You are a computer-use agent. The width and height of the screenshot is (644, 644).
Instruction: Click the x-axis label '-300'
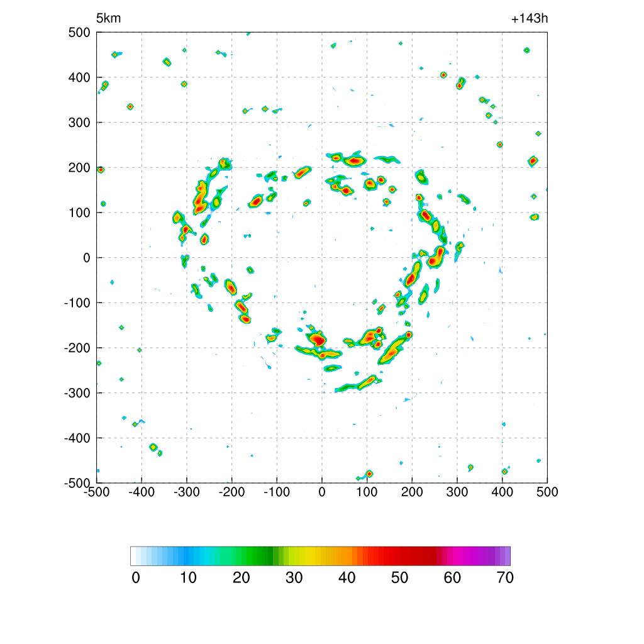(186, 492)
